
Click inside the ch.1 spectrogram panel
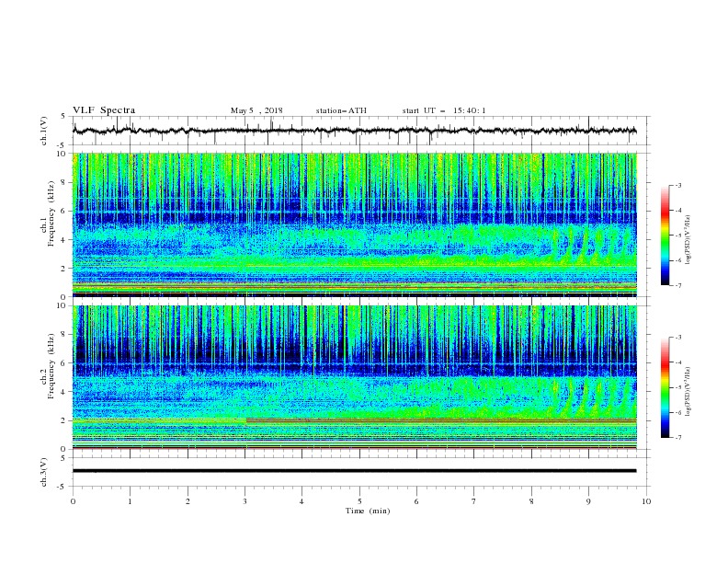tap(355, 224)
